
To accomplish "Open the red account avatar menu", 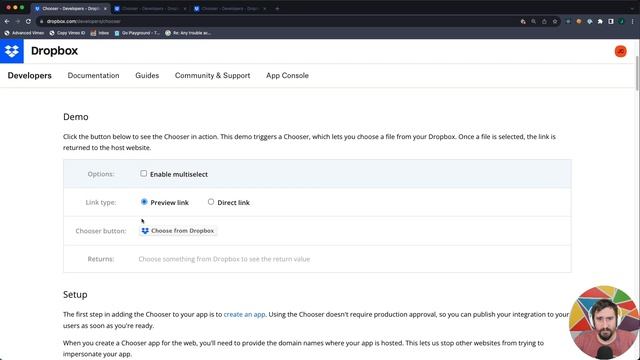I will click(x=620, y=51).
